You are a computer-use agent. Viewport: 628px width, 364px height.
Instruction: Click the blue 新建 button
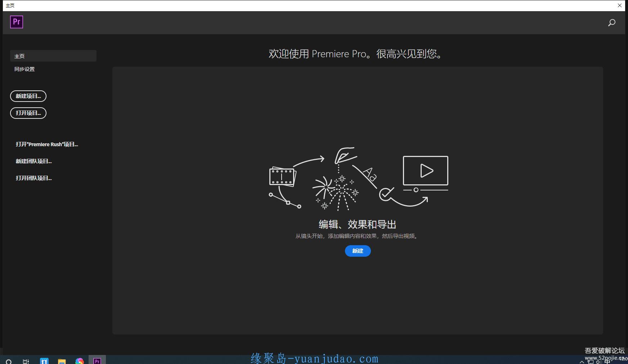358,251
